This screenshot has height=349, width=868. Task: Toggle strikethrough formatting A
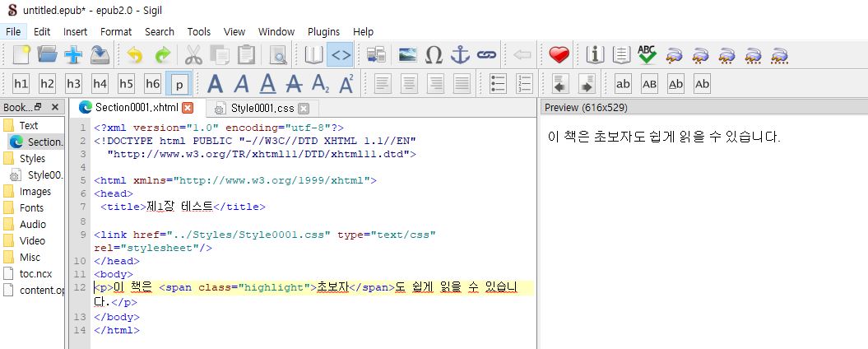click(x=294, y=84)
